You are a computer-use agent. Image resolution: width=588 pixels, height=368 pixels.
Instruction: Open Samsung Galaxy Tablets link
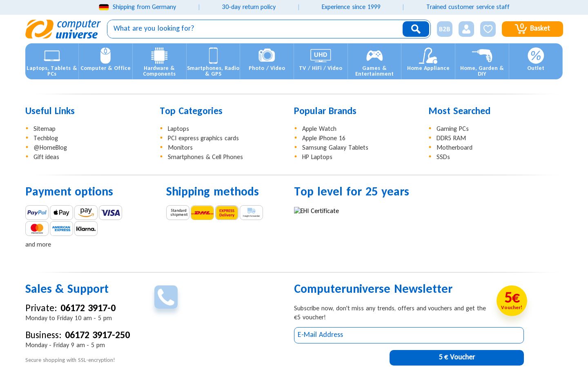tap(335, 148)
